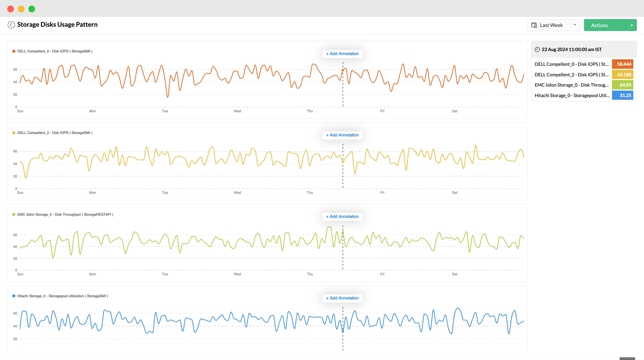Click the macOS green fullscreen window button

pos(32,9)
